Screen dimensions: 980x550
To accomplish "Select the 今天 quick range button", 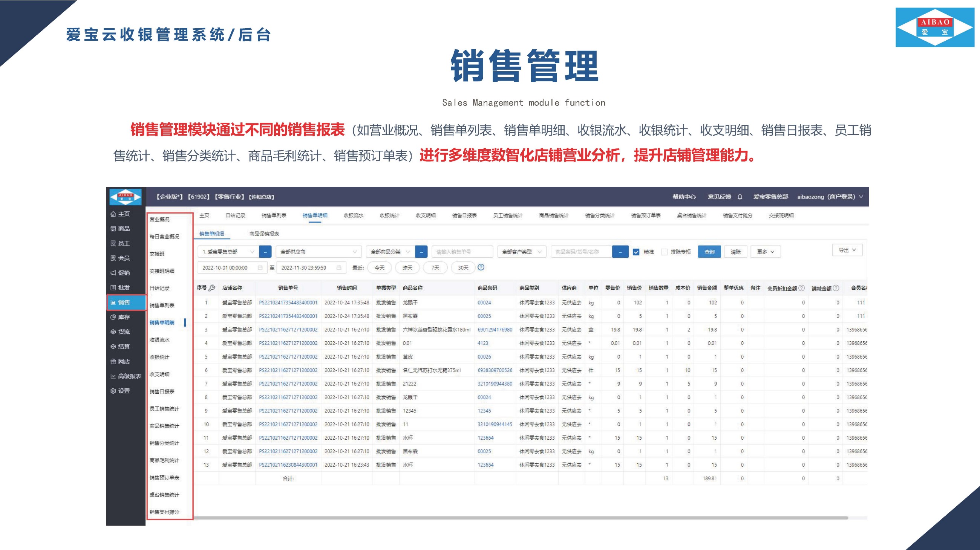I will click(x=380, y=267).
